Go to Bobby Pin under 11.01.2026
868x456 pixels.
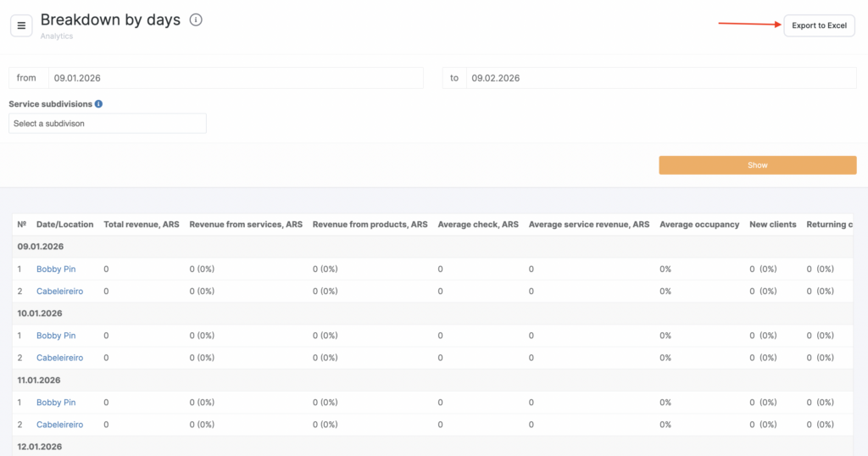pos(56,403)
